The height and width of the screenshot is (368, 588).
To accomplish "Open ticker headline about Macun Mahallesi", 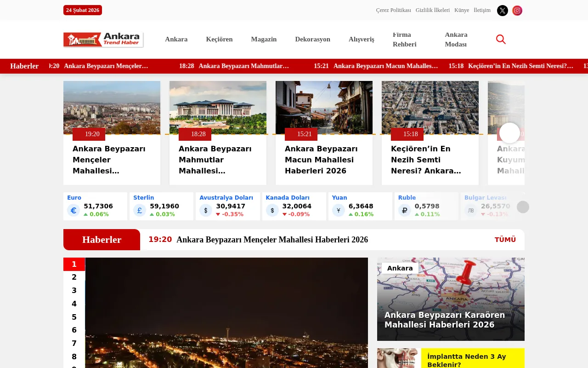I will pyautogui.click(x=385, y=66).
